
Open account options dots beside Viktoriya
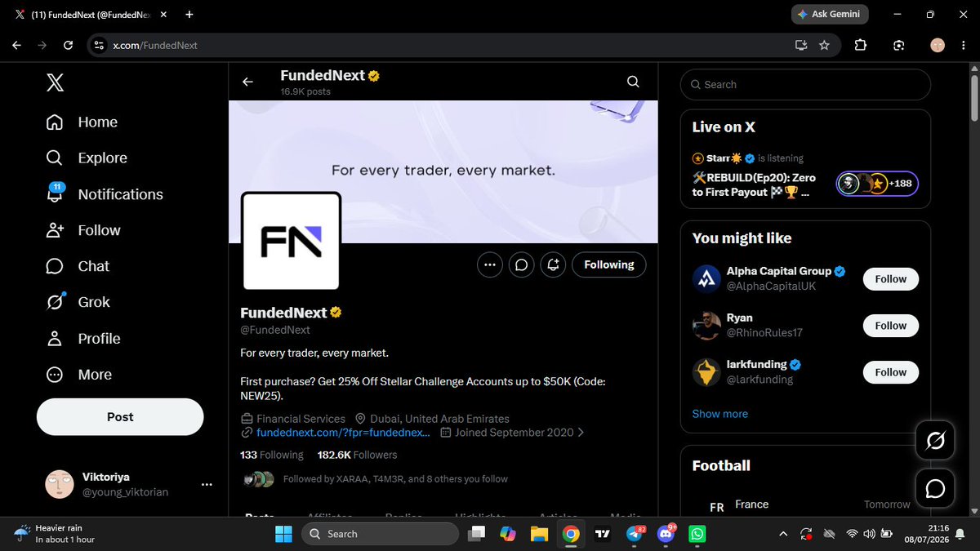207,484
